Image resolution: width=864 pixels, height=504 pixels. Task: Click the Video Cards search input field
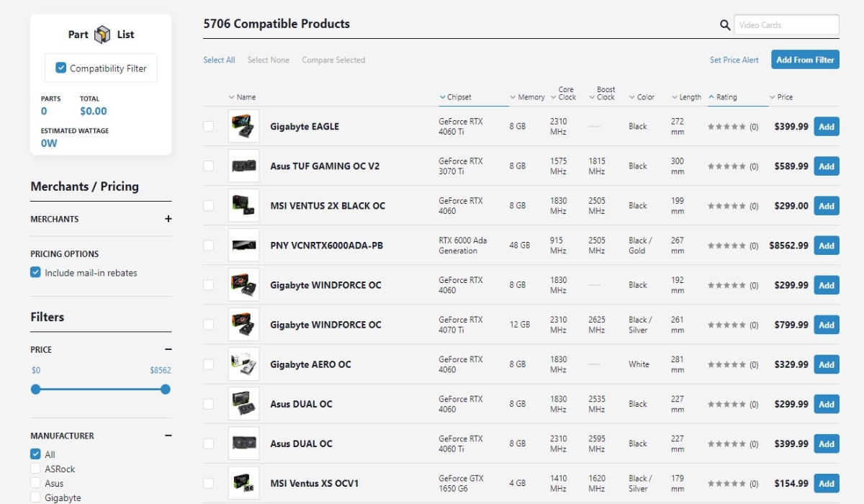click(786, 24)
